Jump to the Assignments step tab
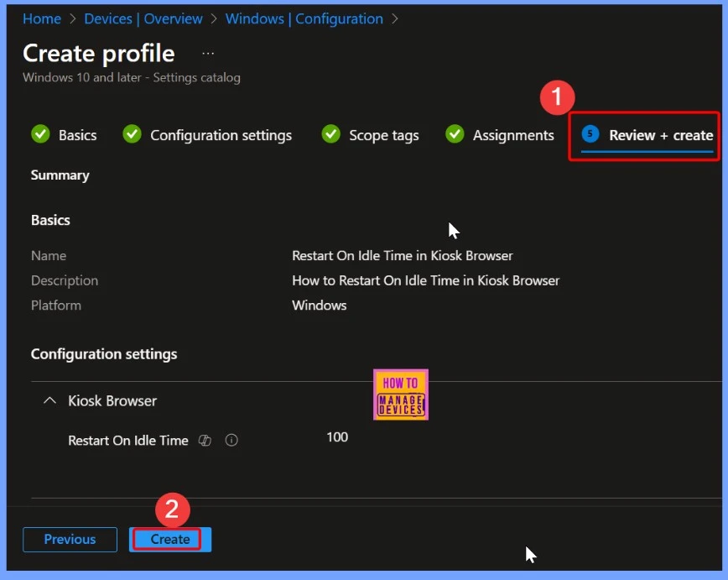This screenshot has width=728, height=580. click(x=513, y=135)
